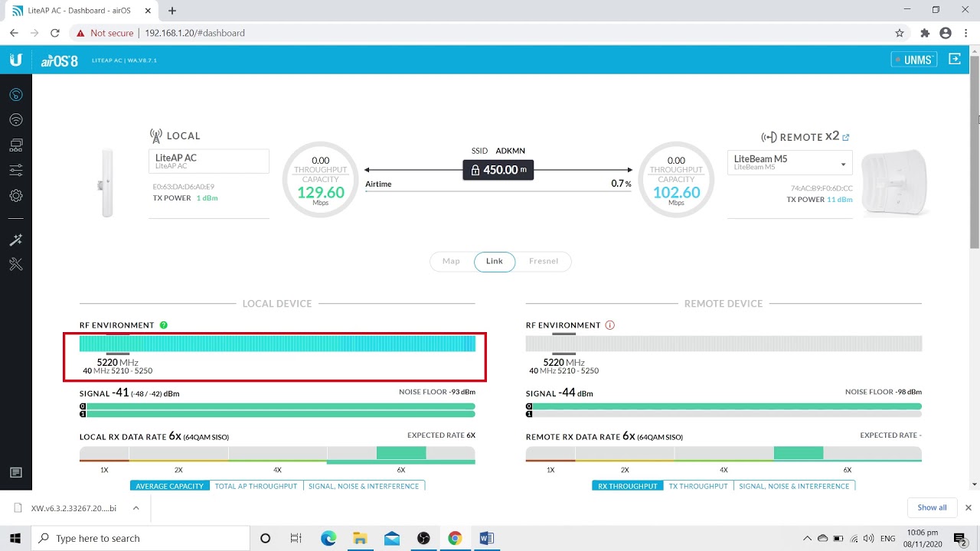
Task: Click the remote RX data rate bar
Action: [724, 455]
